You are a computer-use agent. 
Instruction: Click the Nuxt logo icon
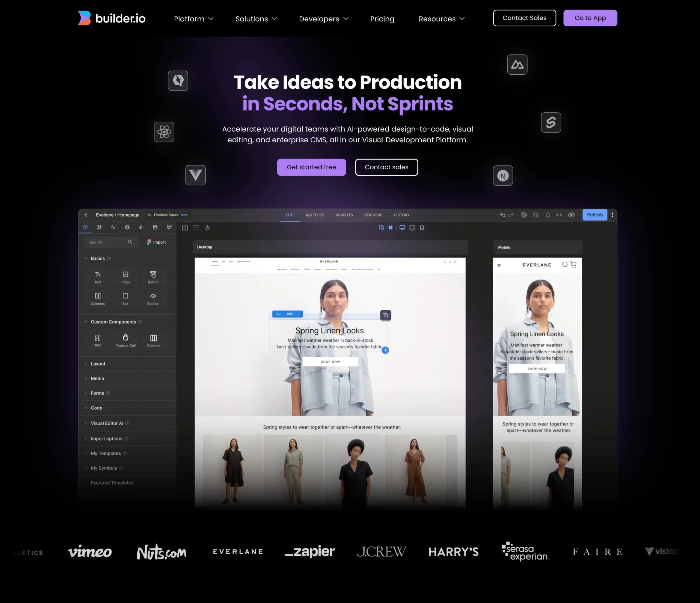[x=517, y=64]
